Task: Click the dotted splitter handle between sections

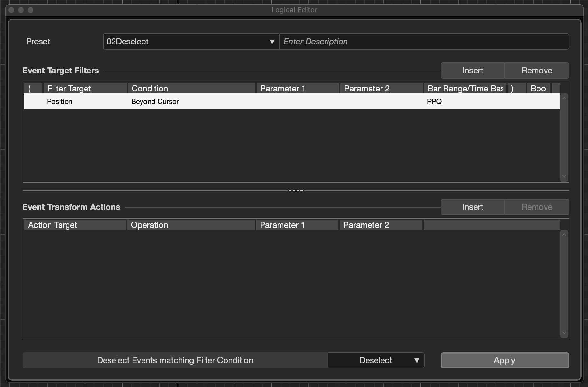Action: tap(296, 191)
